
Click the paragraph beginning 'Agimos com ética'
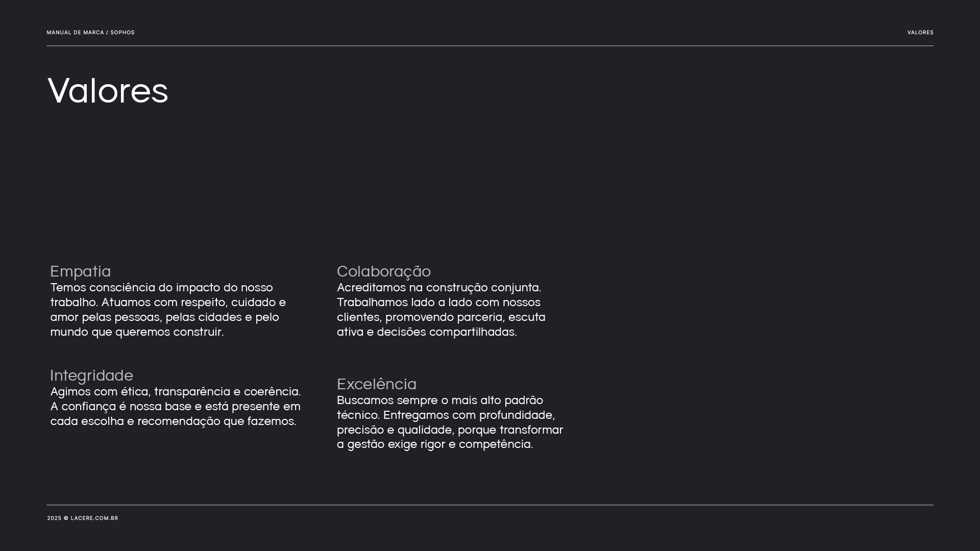click(176, 406)
